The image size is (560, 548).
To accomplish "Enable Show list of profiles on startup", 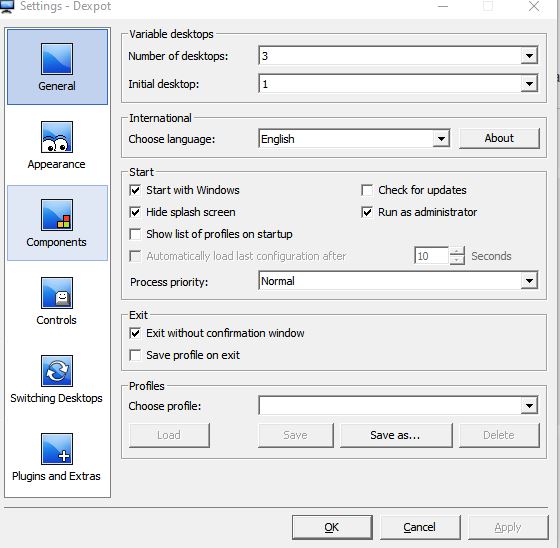I will [135, 234].
